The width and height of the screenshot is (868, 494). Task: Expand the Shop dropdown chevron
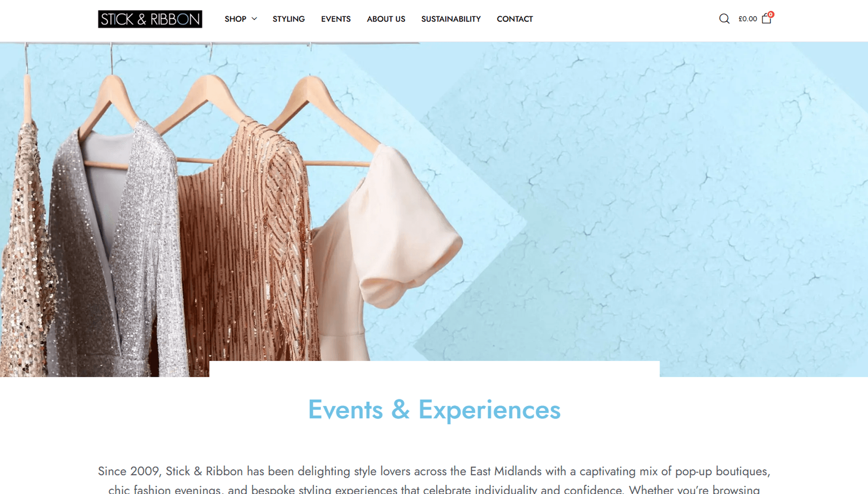pos(255,19)
